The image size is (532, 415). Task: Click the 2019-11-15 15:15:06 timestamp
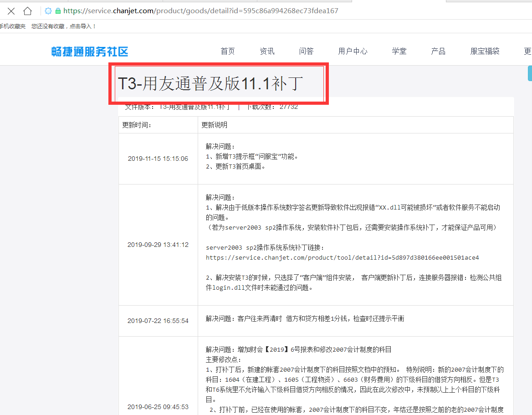pyautogui.click(x=158, y=159)
